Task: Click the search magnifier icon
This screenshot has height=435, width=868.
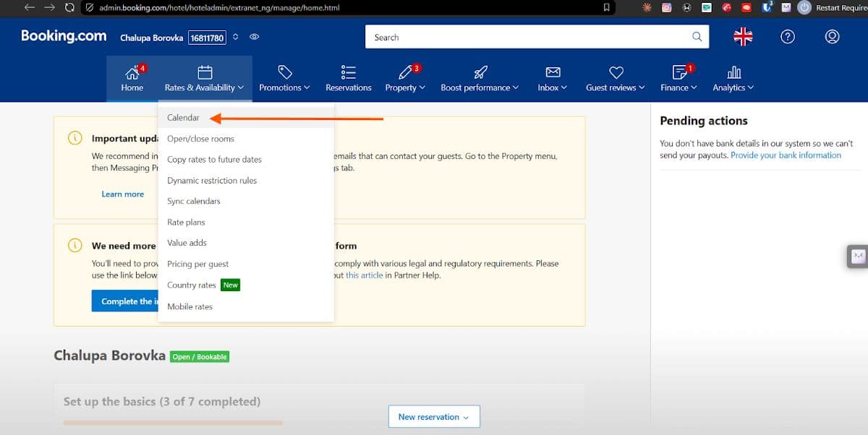Action: coord(697,37)
